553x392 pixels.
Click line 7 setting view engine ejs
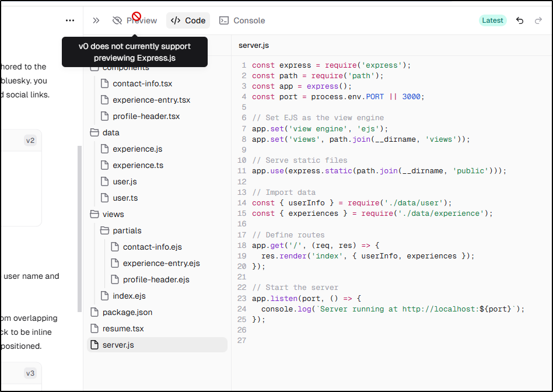point(320,129)
